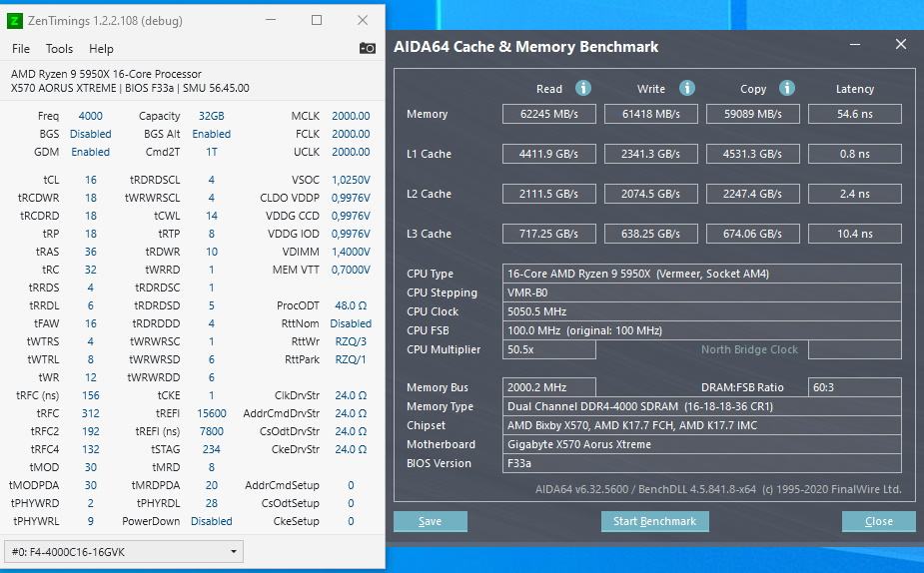This screenshot has height=573, width=924.
Task: Click the MCLK value 2000.00
Action: 351,116
